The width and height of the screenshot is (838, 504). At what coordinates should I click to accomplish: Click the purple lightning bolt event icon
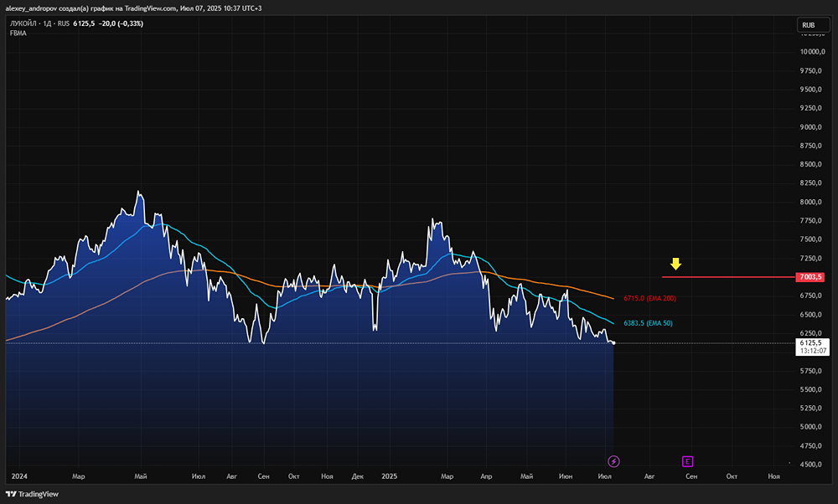[x=613, y=460]
